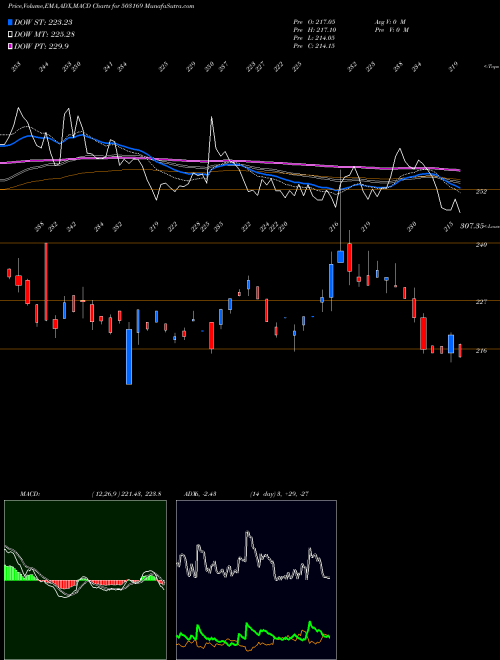Click the white DOW MT legend swatch
This screenshot has width=500, height=660.
click(x=10, y=34)
